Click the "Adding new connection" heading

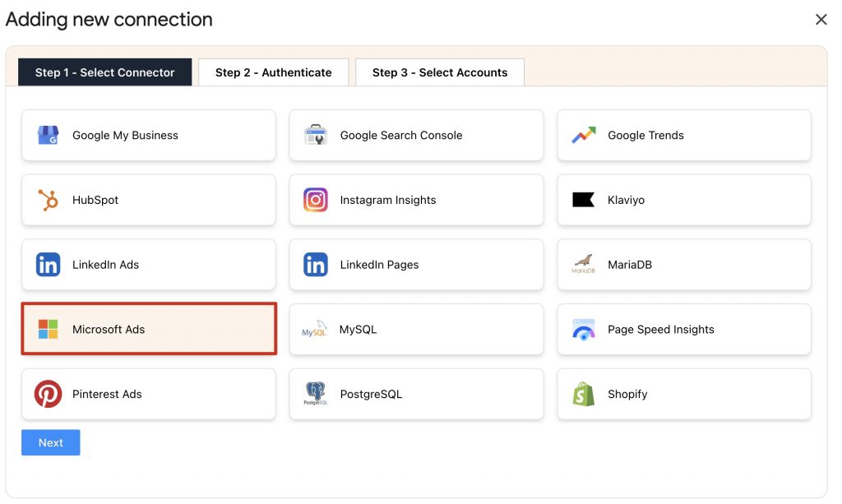point(109,20)
